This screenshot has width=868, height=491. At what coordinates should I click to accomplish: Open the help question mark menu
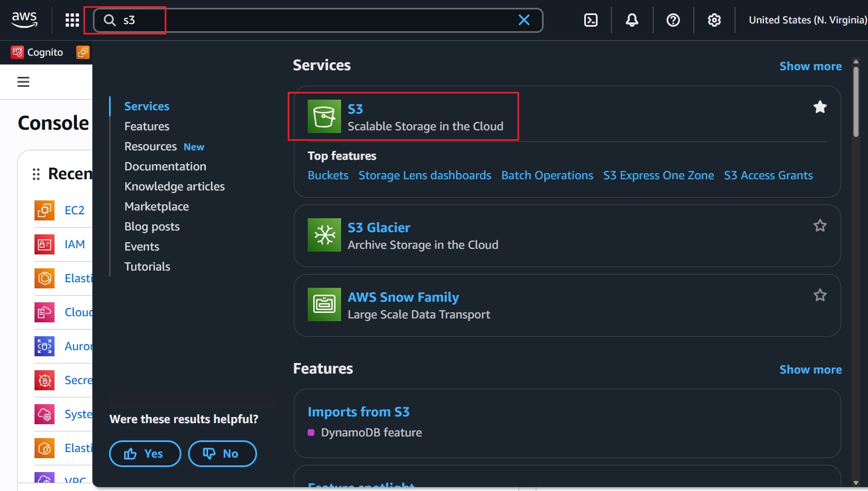pyautogui.click(x=673, y=21)
